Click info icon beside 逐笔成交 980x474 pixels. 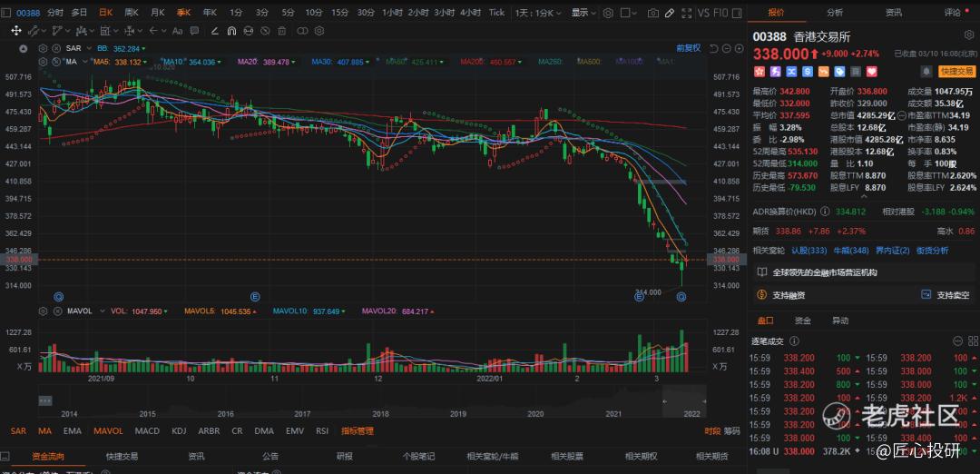(x=794, y=341)
